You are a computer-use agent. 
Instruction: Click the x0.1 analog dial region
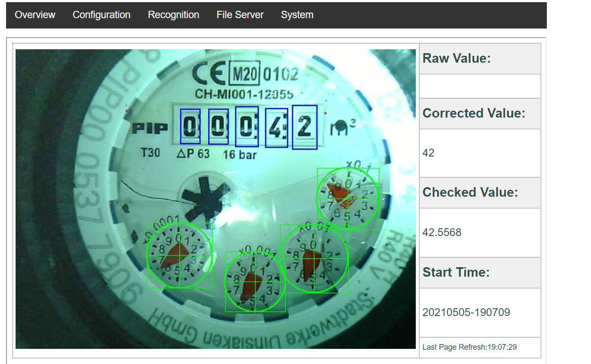(x=348, y=199)
